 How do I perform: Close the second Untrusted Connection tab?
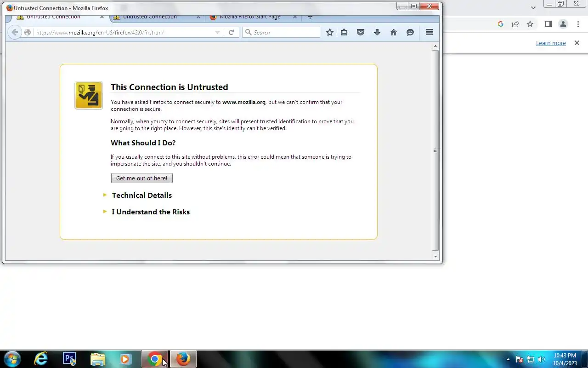point(198,17)
